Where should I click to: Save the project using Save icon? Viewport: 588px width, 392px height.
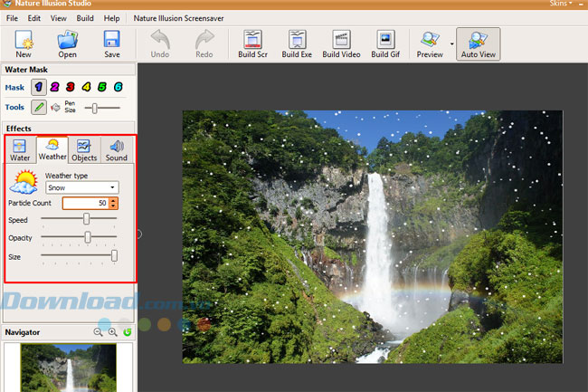112,39
